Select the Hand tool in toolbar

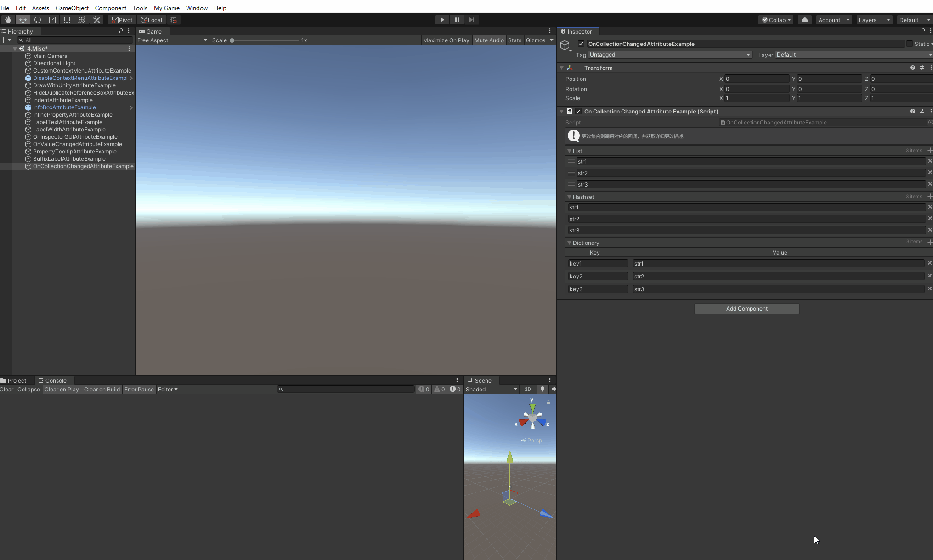pos(8,20)
